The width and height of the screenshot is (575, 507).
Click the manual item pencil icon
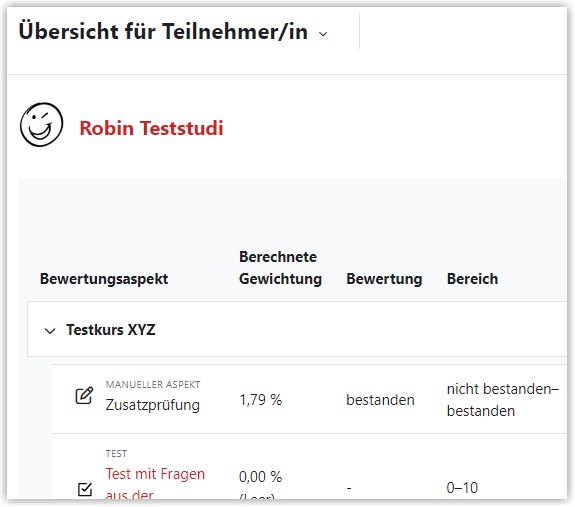(84, 396)
